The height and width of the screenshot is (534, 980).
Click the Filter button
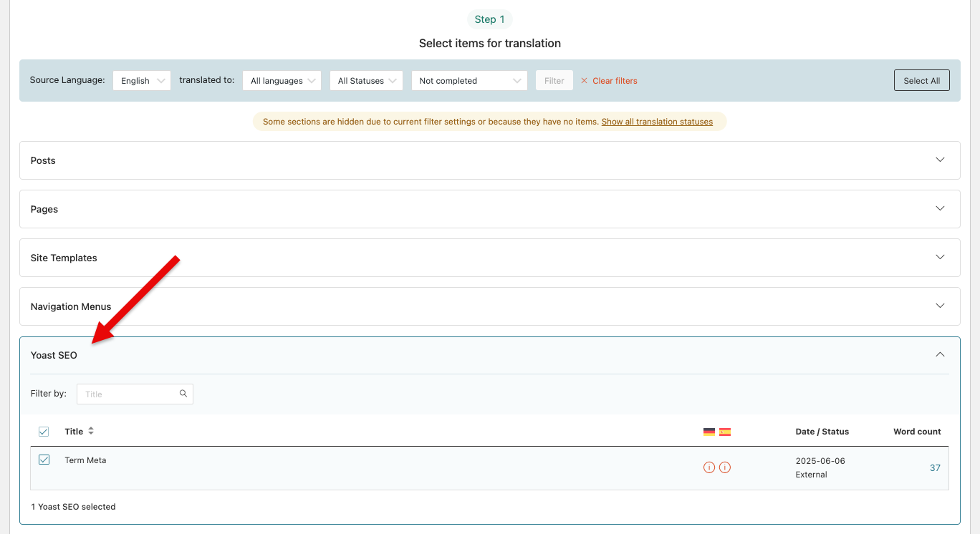pyautogui.click(x=554, y=80)
